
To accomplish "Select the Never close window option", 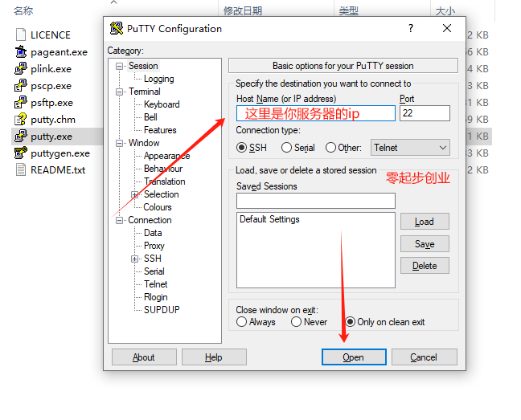I will tap(297, 322).
